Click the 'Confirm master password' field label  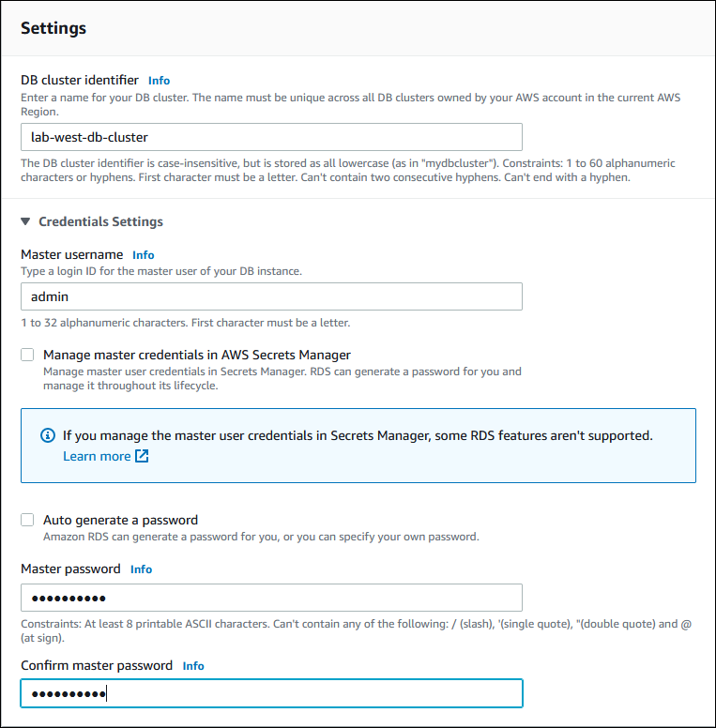pos(97,665)
